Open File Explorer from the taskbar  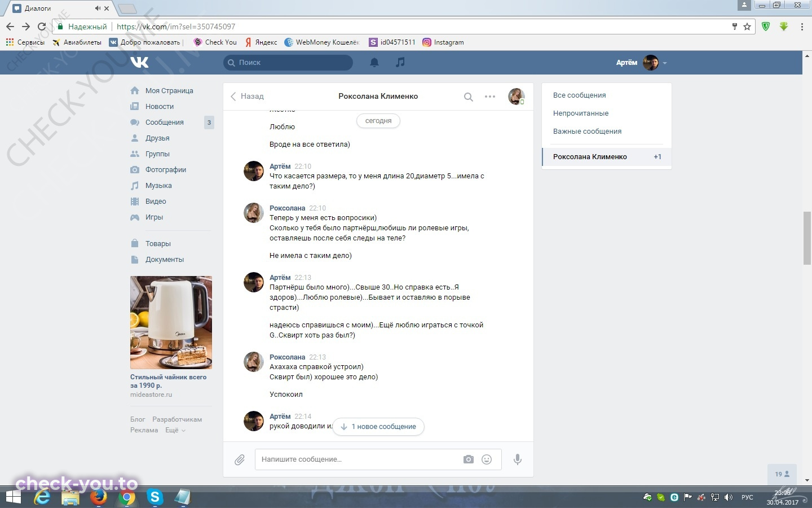coord(70,497)
